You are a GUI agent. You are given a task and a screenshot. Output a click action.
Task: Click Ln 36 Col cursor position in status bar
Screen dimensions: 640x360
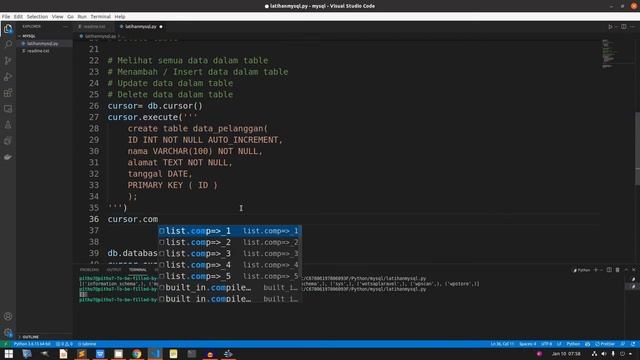point(502,344)
